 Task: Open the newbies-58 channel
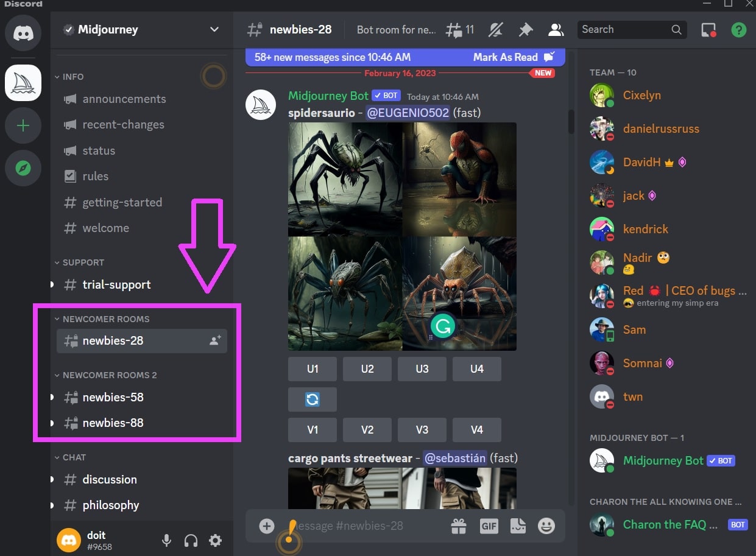142,397
